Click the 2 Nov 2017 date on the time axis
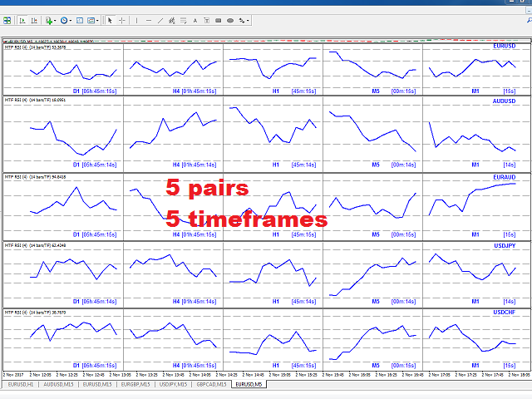The image size is (532, 399). (13, 375)
